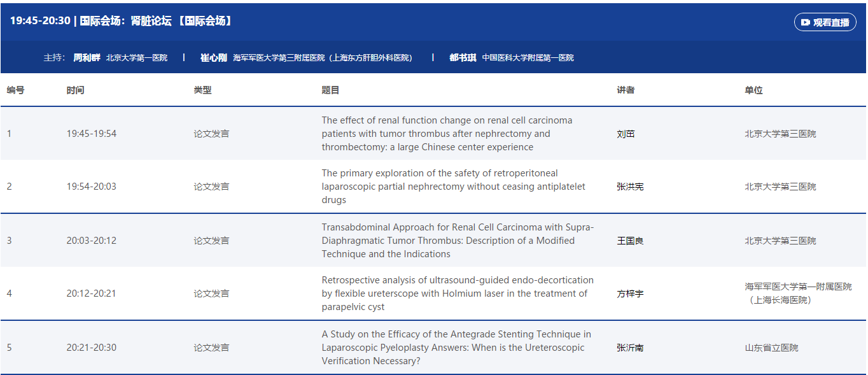Screen dimensions: 868x375
Task: Click host name 崔心刚
Action: pyautogui.click(x=213, y=57)
